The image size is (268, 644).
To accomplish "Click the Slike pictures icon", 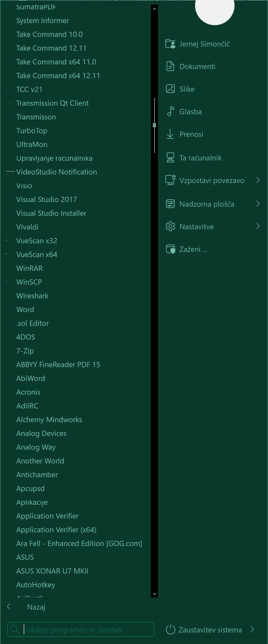I will (170, 89).
